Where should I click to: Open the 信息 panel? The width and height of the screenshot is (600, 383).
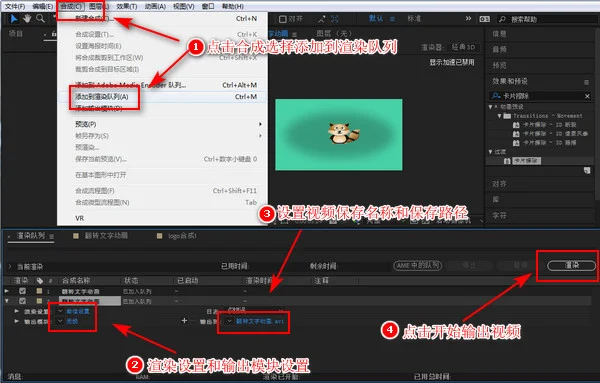coord(499,34)
